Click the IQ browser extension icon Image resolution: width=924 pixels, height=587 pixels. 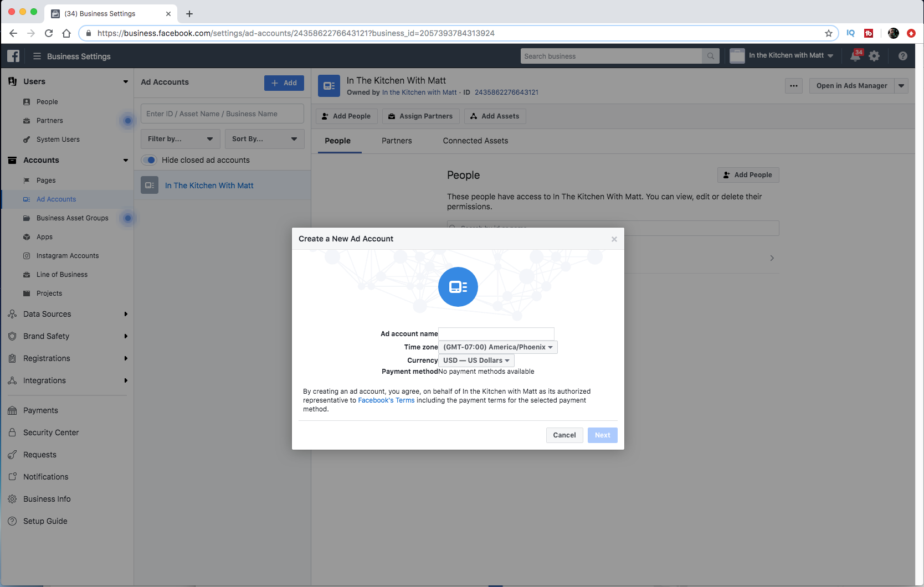[x=851, y=33]
